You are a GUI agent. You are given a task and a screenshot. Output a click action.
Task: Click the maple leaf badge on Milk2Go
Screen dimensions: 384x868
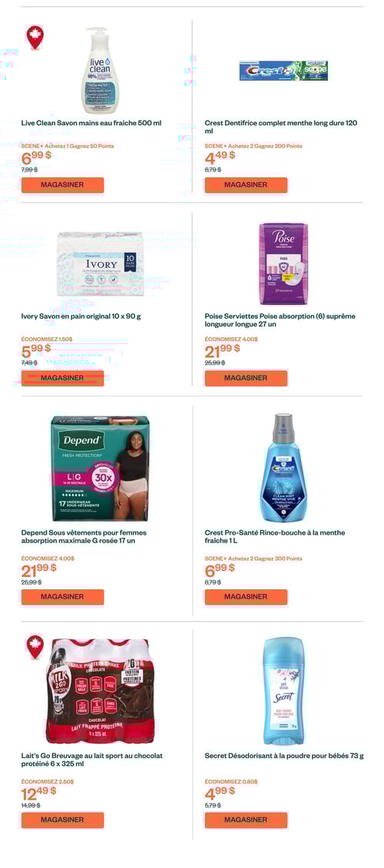(x=35, y=647)
